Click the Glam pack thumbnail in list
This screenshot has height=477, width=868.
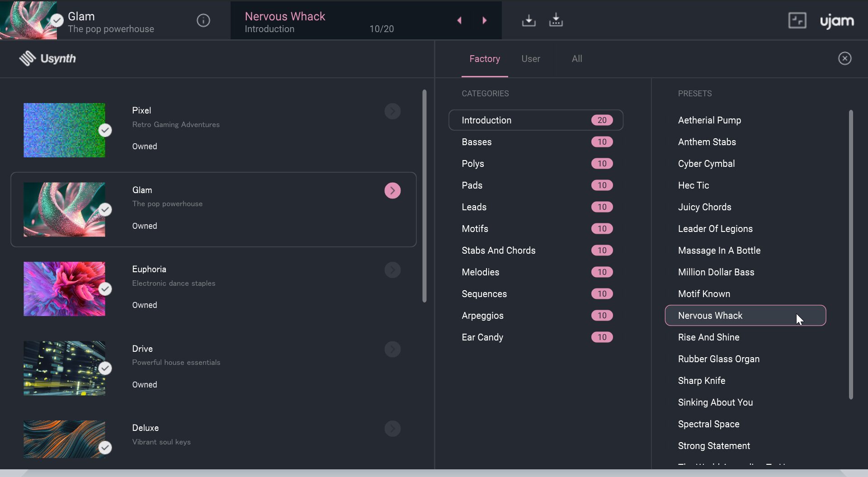64,210
